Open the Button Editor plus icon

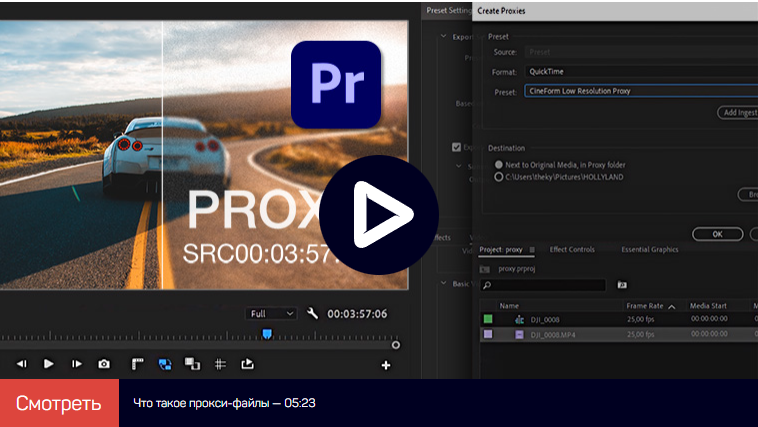coord(386,365)
